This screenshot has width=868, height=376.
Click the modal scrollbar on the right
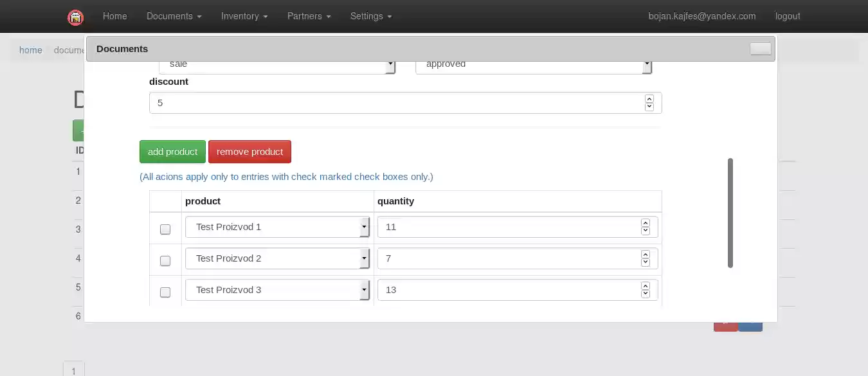click(x=730, y=212)
